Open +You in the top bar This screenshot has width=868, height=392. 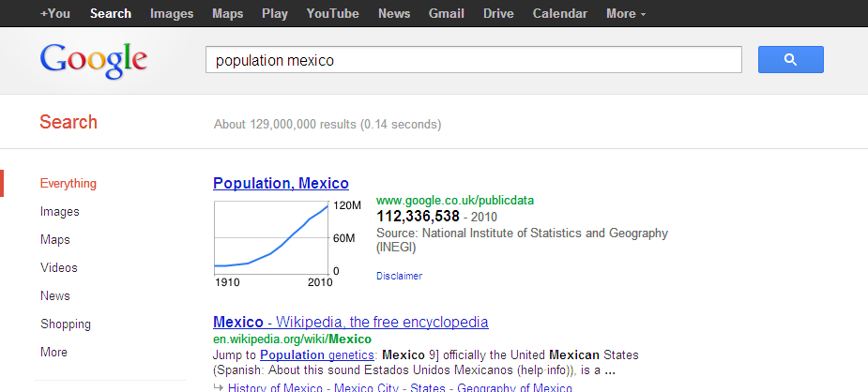54,14
